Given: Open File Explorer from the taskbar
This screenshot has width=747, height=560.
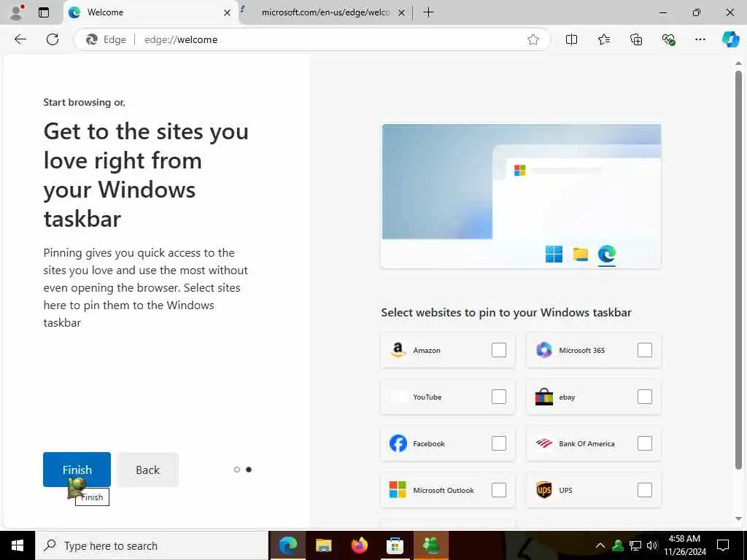Looking at the screenshot, I should click(323, 545).
